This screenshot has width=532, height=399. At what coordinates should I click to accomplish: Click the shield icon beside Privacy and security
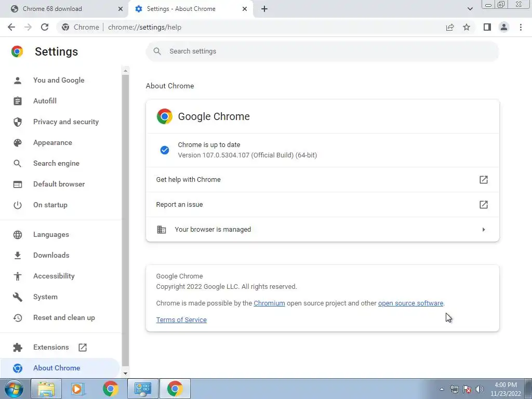[x=18, y=122]
